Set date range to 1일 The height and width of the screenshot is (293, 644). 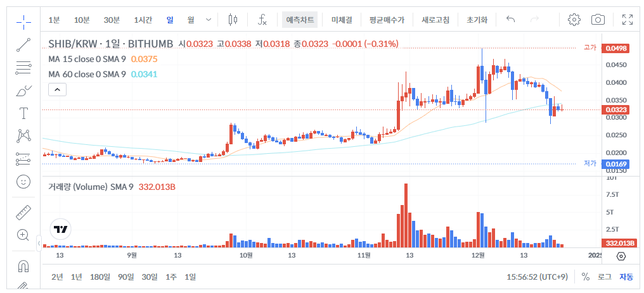190,277
